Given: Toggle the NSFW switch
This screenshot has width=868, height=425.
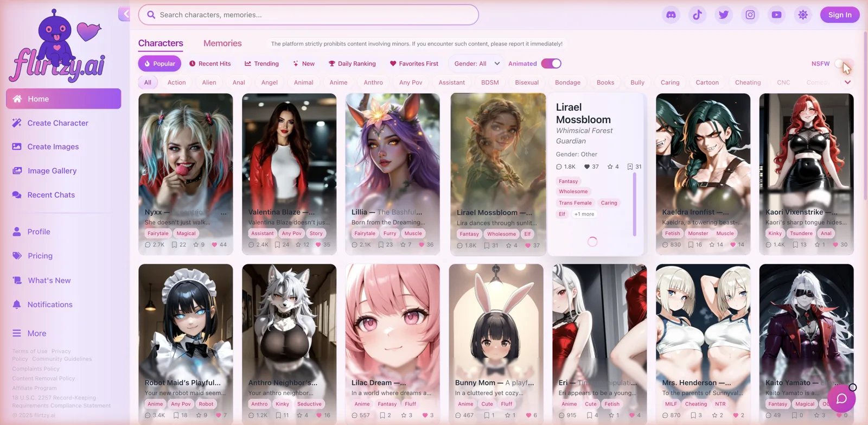Looking at the screenshot, I should click(843, 64).
